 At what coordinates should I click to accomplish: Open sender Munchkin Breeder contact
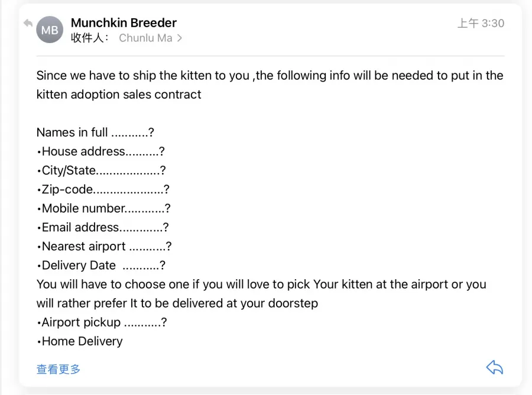(124, 22)
